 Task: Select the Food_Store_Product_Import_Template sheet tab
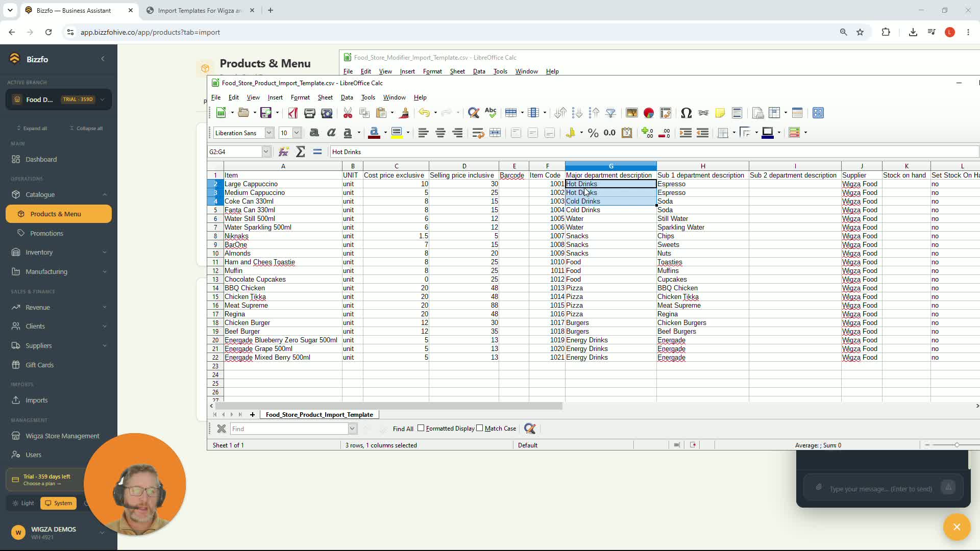[x=320, y=415]
